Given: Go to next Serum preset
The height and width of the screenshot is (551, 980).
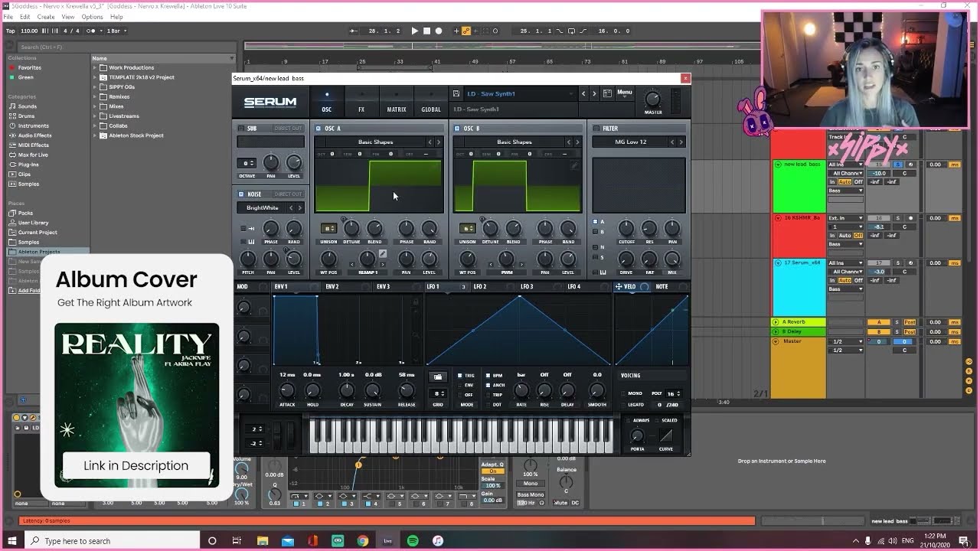Looking at the screenshot, I should tap(593, 93).
